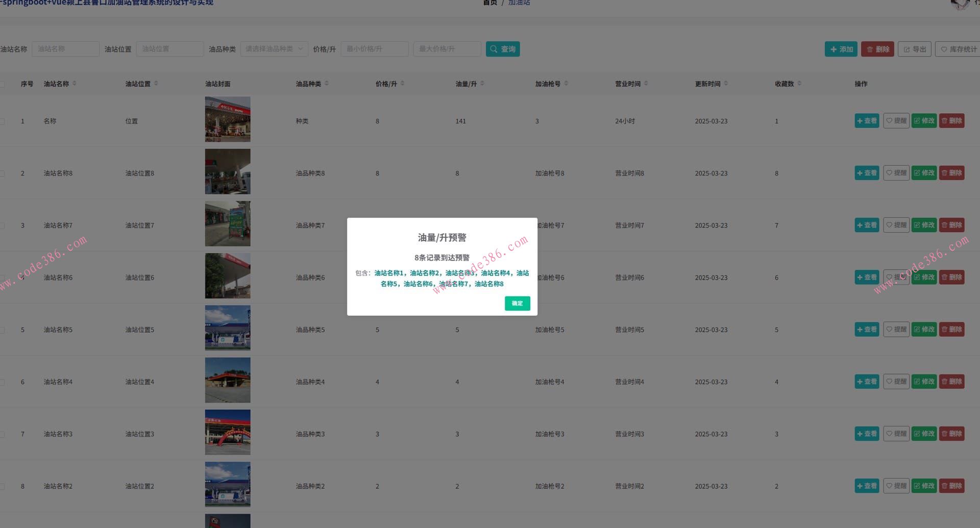Sort by 价格/升 column arrows
This screenshot has width=980, height=528.
[402, 84]
